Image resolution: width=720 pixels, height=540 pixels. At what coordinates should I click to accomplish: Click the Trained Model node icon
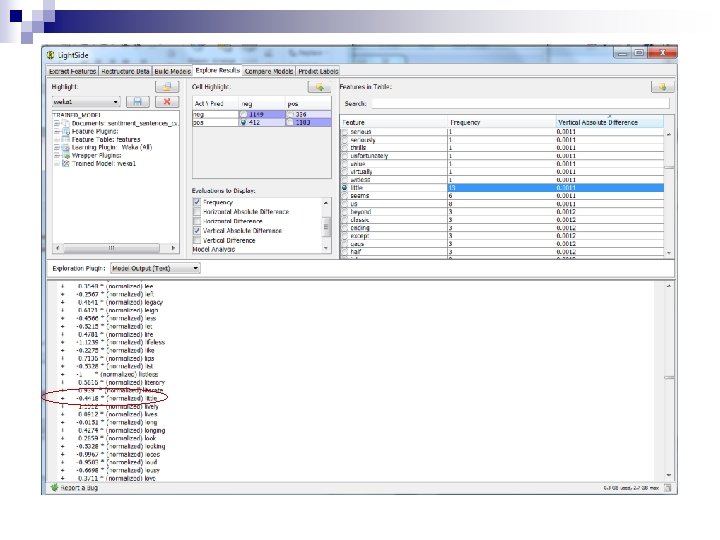[66, 163]
